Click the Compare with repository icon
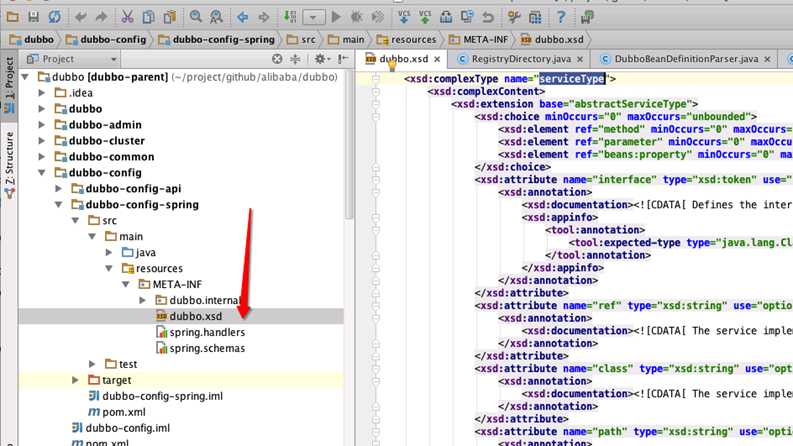This screenshot has width=793, height=446. 467,17
